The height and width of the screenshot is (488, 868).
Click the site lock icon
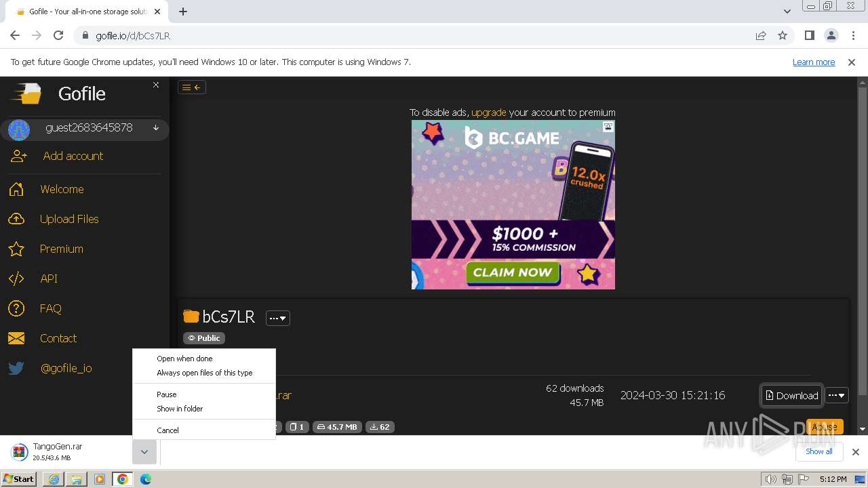tap(85, 36)
